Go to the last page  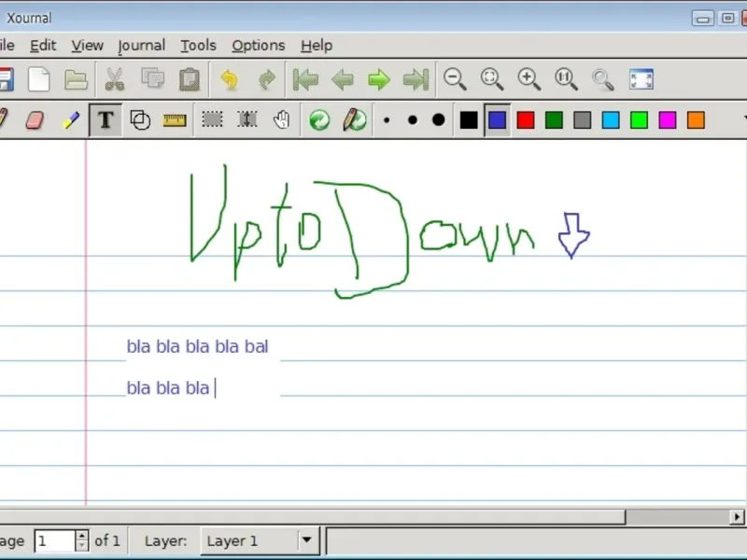[x=416, y=79]
